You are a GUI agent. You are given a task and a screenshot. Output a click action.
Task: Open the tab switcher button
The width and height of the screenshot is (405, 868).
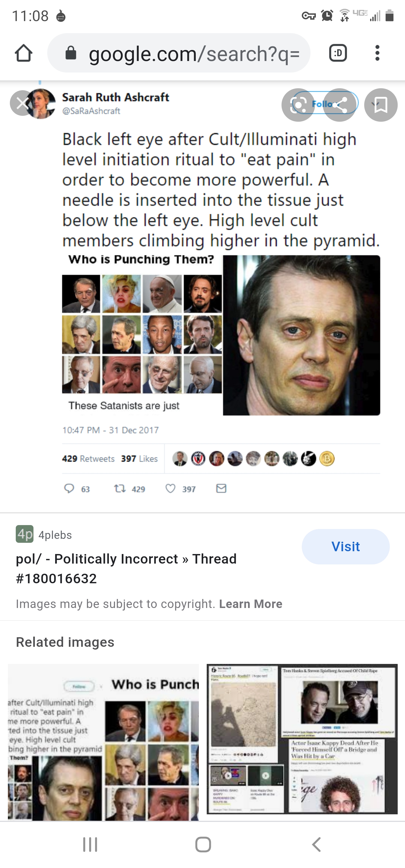(x=338, y=53)
